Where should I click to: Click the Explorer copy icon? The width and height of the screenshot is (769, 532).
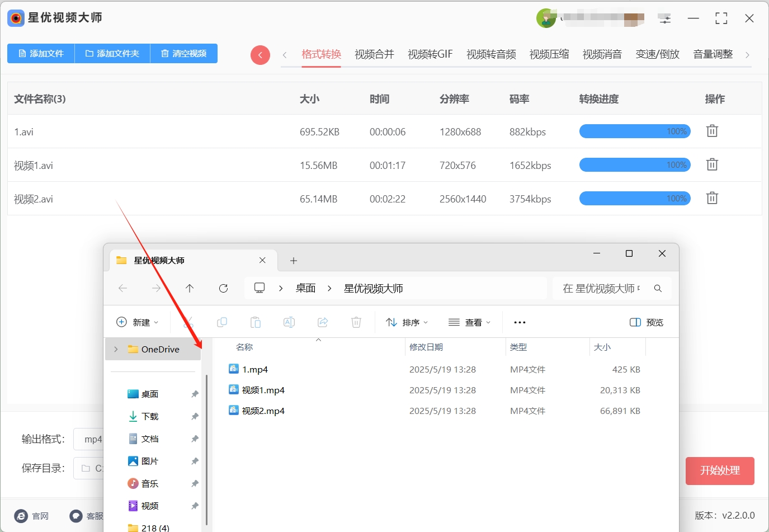[222, 322]
